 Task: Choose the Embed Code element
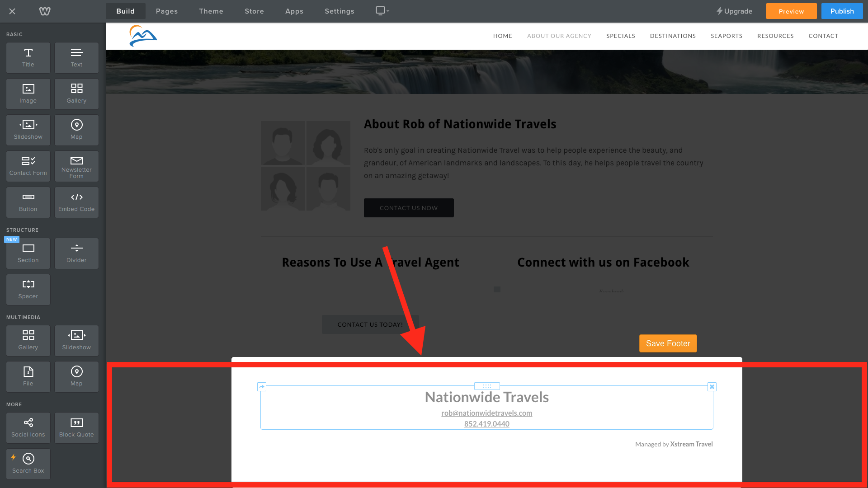pyautogui.click(x=76, y=202)
